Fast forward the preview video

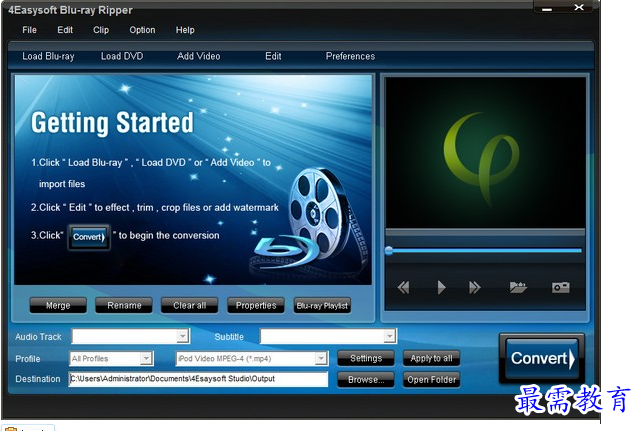(475, 288)
